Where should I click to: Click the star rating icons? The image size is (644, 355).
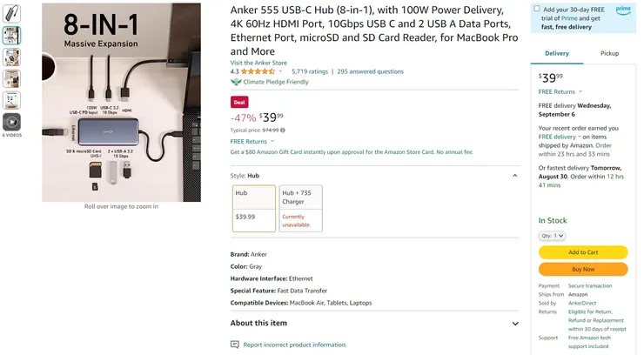point(258,71)
